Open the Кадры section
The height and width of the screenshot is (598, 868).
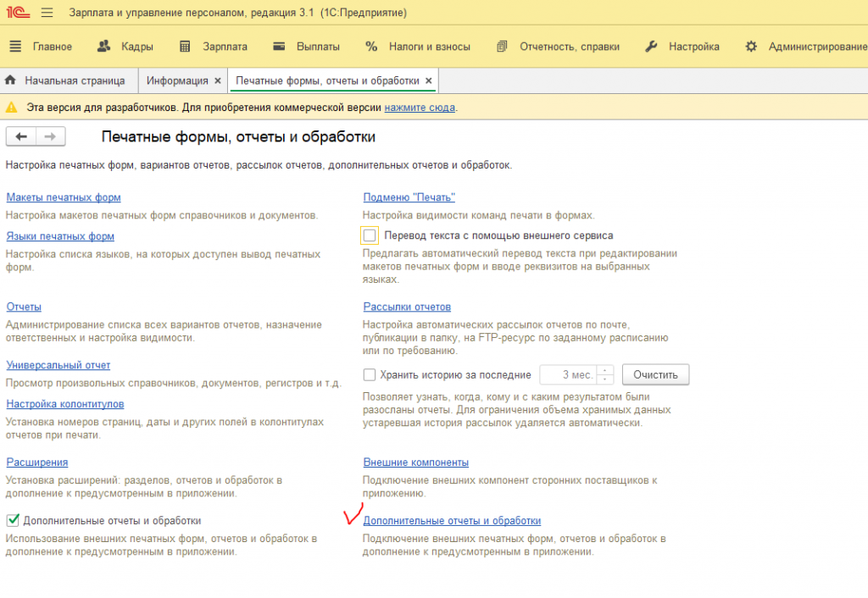click(x=137, y=47)
